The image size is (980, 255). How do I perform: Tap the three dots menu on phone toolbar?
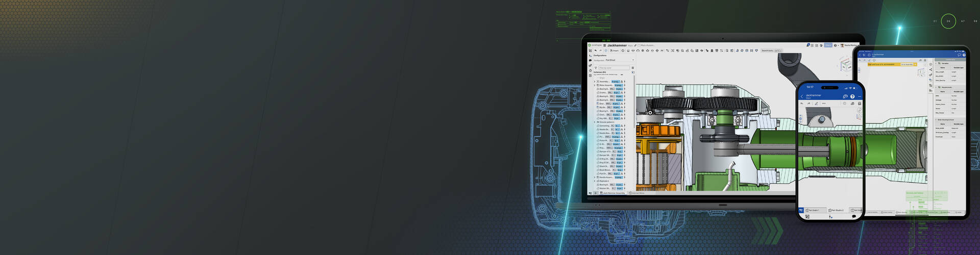(824, 104)
